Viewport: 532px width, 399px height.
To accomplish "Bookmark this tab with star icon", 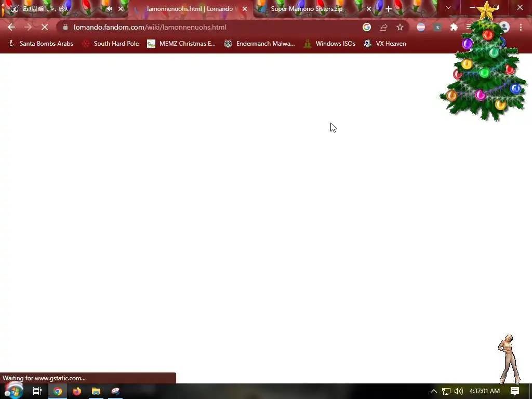I will [400, 27].
